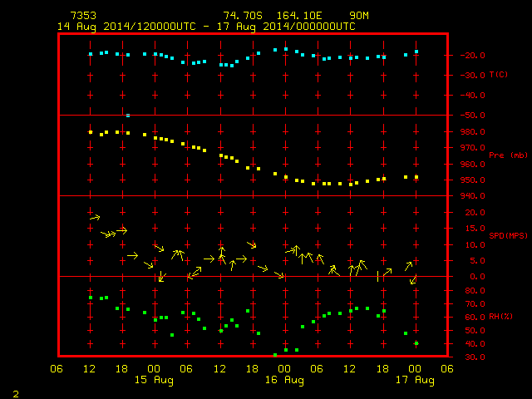This screenshot has width=532, height=399.
Task: Select the T(C) temperature axis label
Action: 499,74
